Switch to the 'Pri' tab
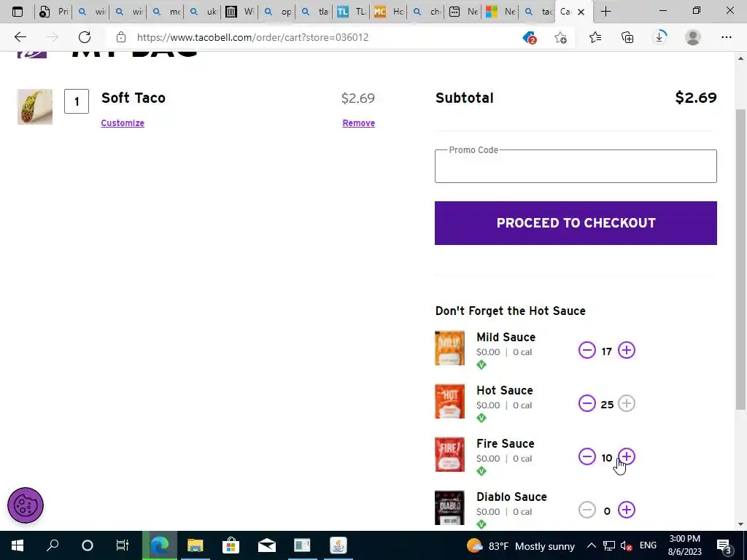The image size is (747, 560). click(x=54, y=12)
